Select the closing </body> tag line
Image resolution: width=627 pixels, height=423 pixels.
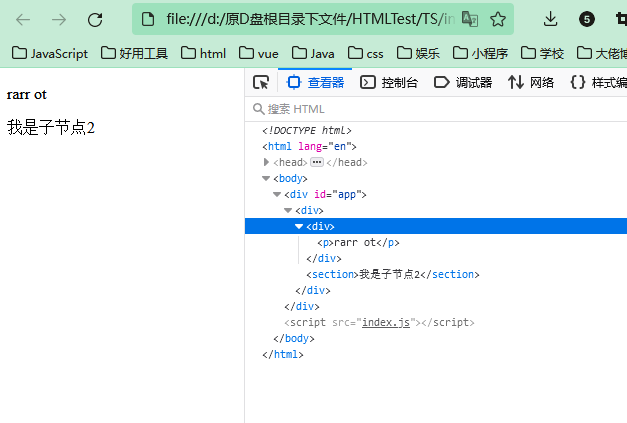coord(294,338)
